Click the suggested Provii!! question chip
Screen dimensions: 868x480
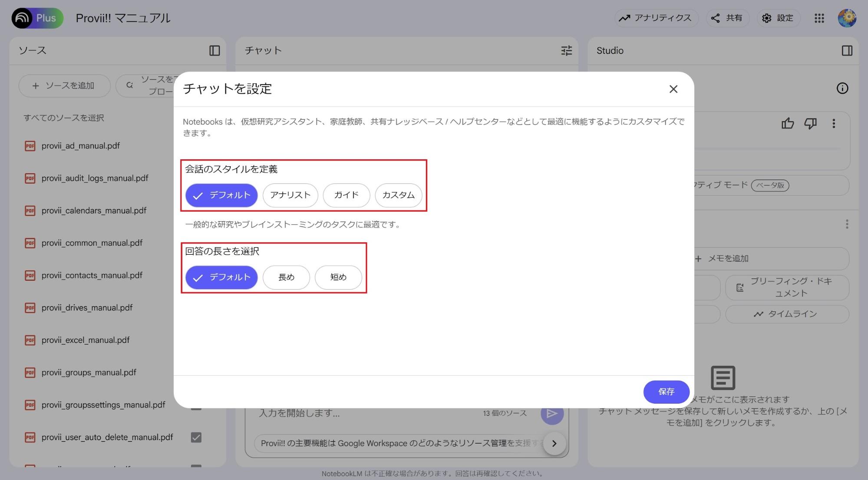click(x=399, y=444)
